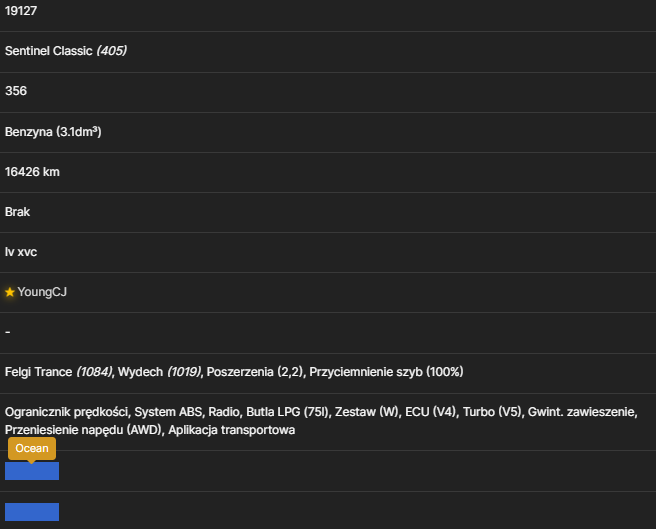Click Przyciemnienie szyb (100%) entry

(386, 372)
